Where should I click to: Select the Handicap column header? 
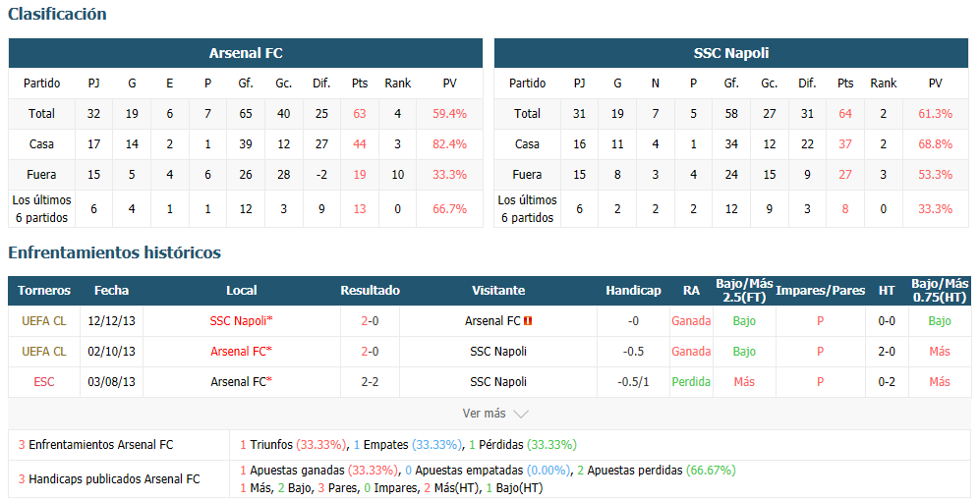[x=633, y=291]
